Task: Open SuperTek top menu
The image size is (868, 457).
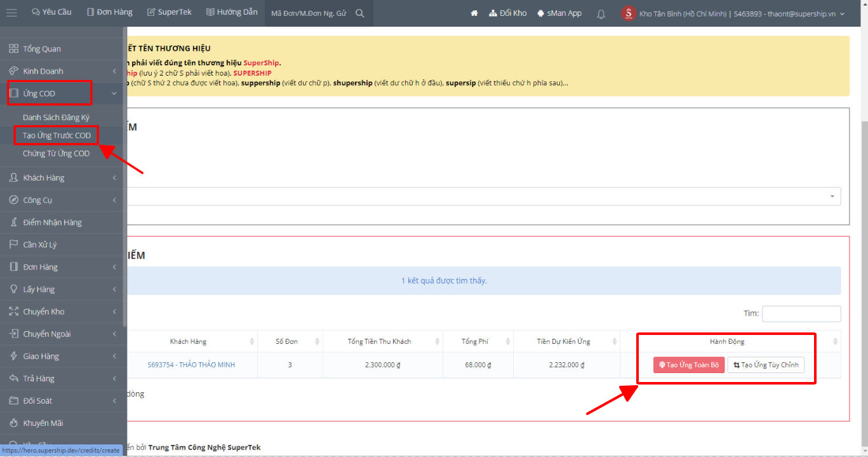Action: (x=169, y=13)
